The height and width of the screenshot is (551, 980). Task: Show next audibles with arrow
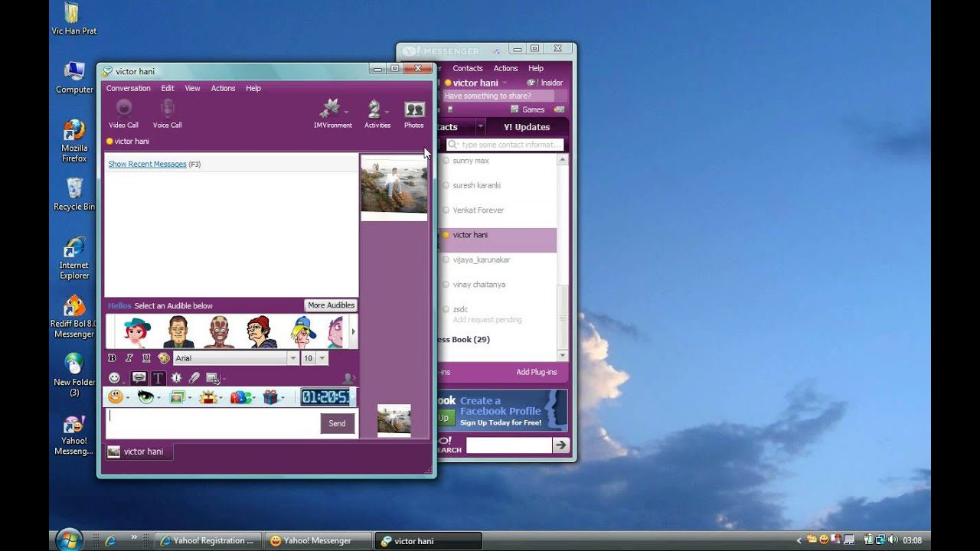(x=353, y=331)
